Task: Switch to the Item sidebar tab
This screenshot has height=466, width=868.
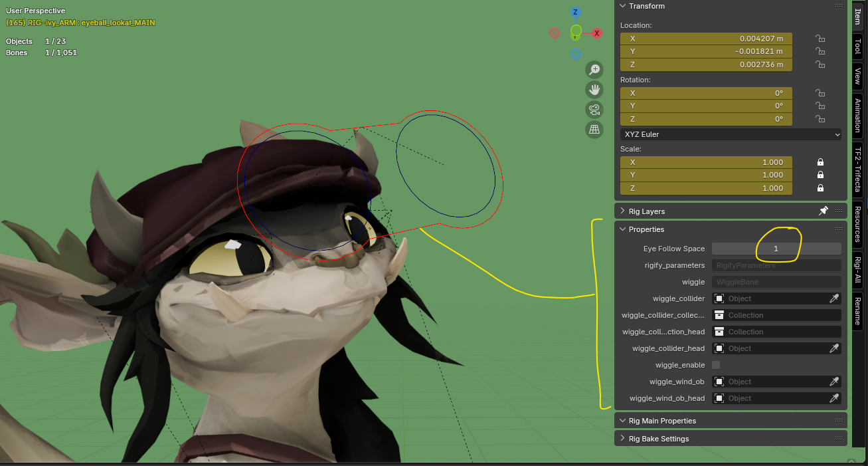Action: point(857,17)
